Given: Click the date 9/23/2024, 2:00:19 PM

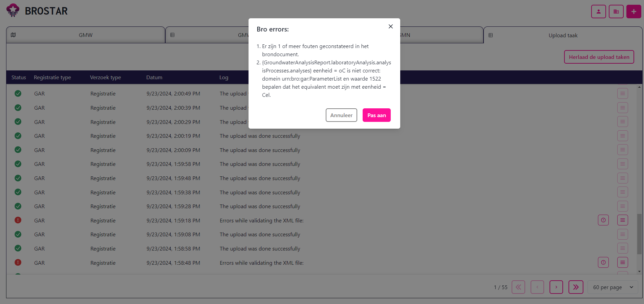Looking at the screenshot, I should tap(173, 136).
